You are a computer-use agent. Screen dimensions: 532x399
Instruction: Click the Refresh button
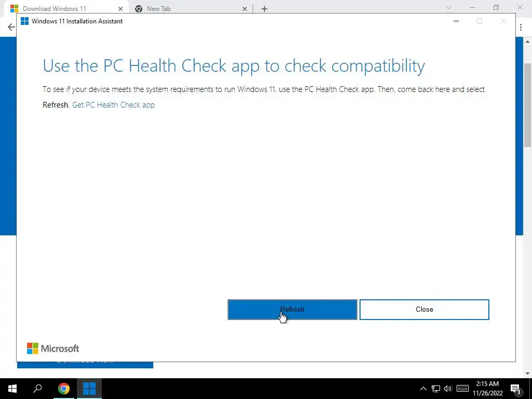[292, 310]
